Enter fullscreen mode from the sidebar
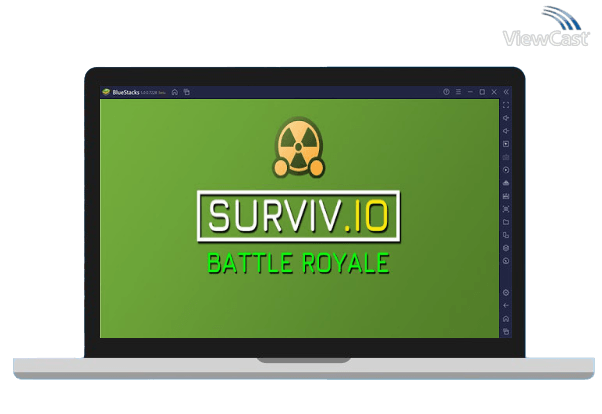This screenshot has height=414, width=602. pyautogui.click(x=506, y=105)
